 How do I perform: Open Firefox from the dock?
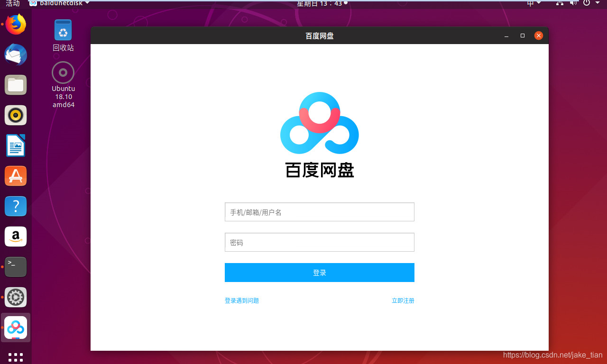[16, 24]
